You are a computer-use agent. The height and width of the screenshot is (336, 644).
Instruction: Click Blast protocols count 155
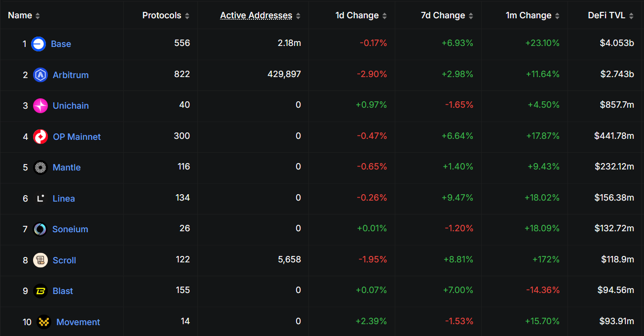coord(183,290)
